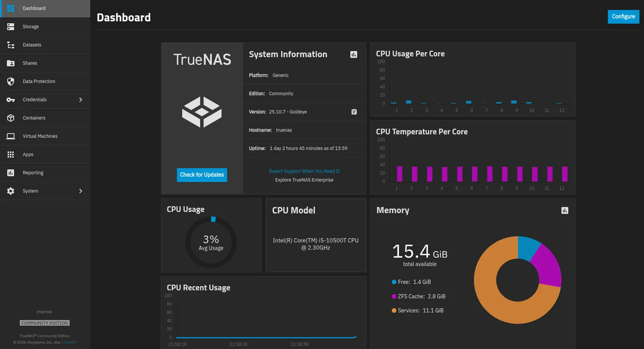The width and height of the screenshot is (644, 349).
Task: Open Expert Support When You Need It link
Action: (x=304, y=171)
